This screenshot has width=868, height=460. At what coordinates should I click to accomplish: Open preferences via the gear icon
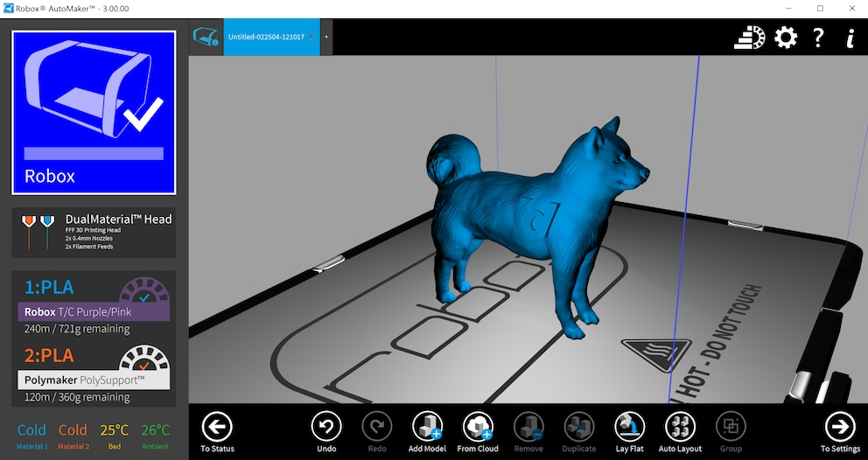point(786,38)
